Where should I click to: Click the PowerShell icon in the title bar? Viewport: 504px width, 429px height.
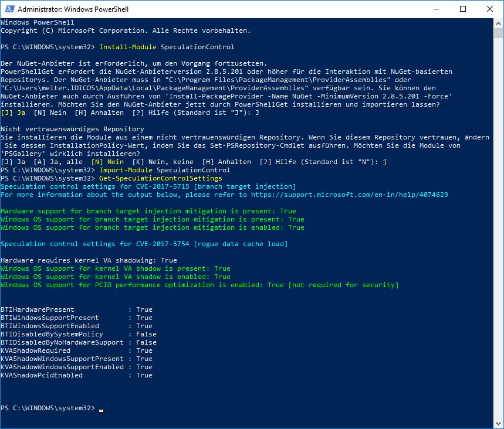[9, 9]
